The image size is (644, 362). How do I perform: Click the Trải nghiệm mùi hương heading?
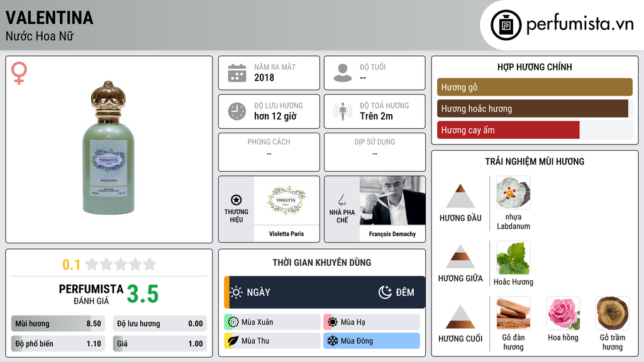[535, 162]
